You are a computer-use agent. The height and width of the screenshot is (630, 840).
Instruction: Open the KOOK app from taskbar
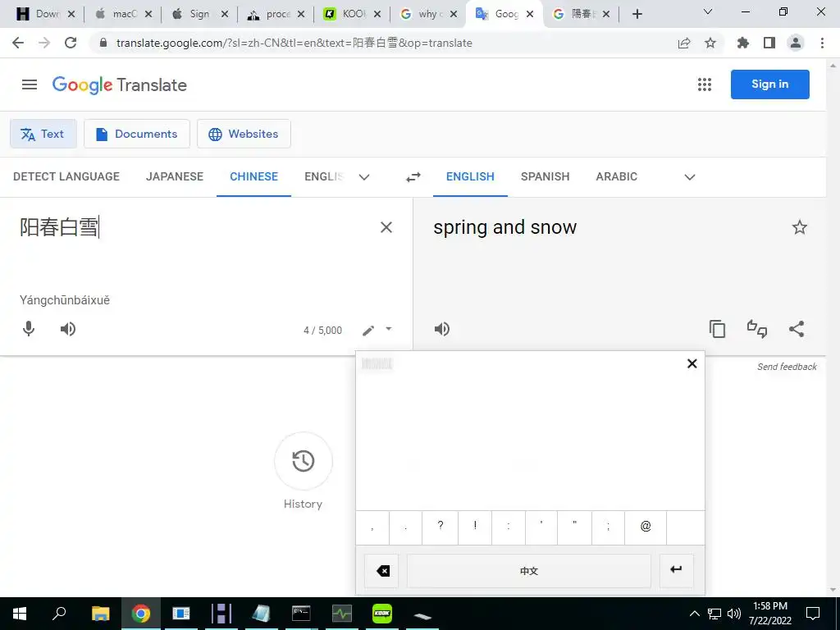pyautogui.click(x=382, y=614)
